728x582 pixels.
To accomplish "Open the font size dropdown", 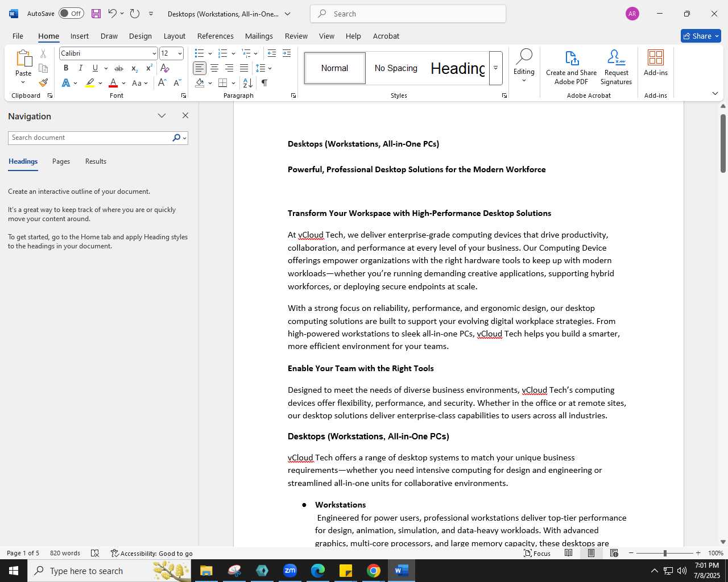I will [x=180, y=53].
